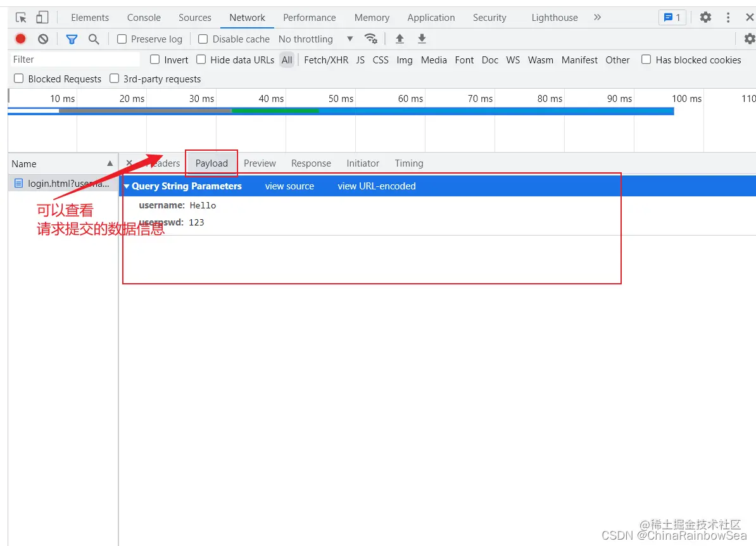Select the Initiator tab
The image size is (756, 546).
(x=363, y=163)
